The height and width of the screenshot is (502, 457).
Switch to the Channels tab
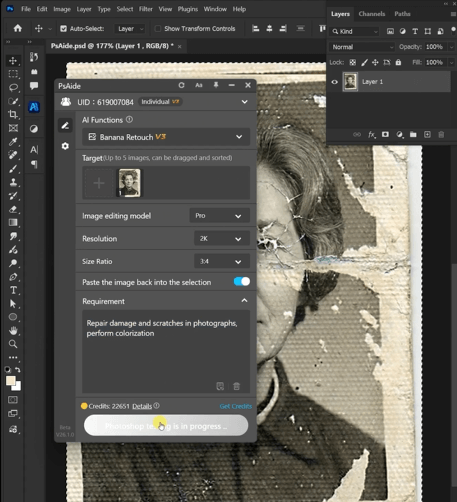[372, 14]
